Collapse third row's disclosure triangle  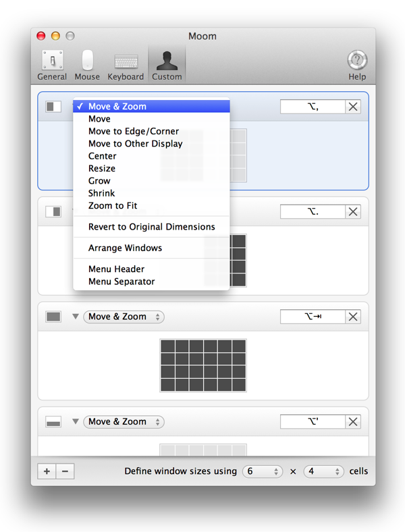76,317
